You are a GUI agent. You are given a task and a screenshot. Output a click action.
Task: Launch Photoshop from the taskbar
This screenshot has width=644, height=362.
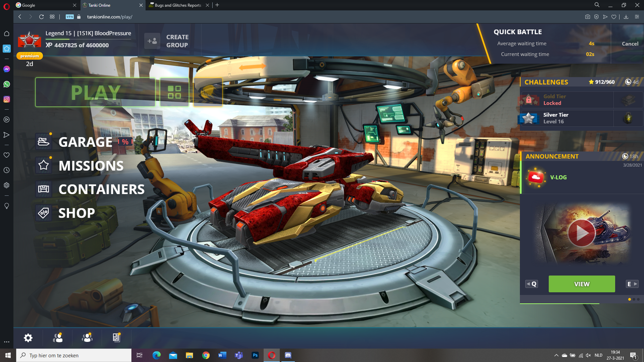(255, 355)
